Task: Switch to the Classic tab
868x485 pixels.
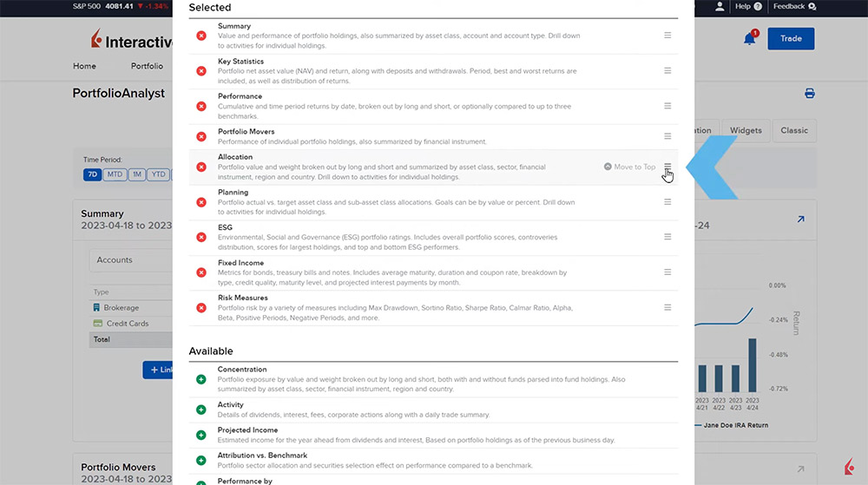Action: pos(793,131)
